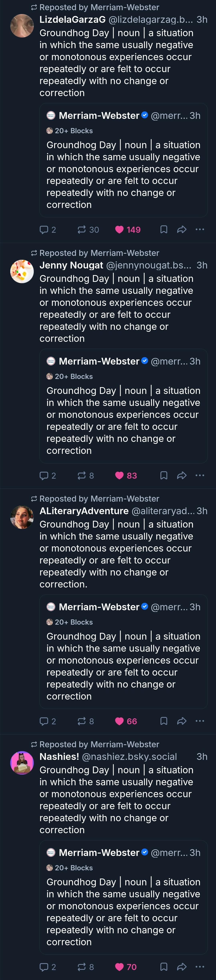Screen dimensions: 216x980
Task: Share the Nashies! post
Action: (182, 967)
